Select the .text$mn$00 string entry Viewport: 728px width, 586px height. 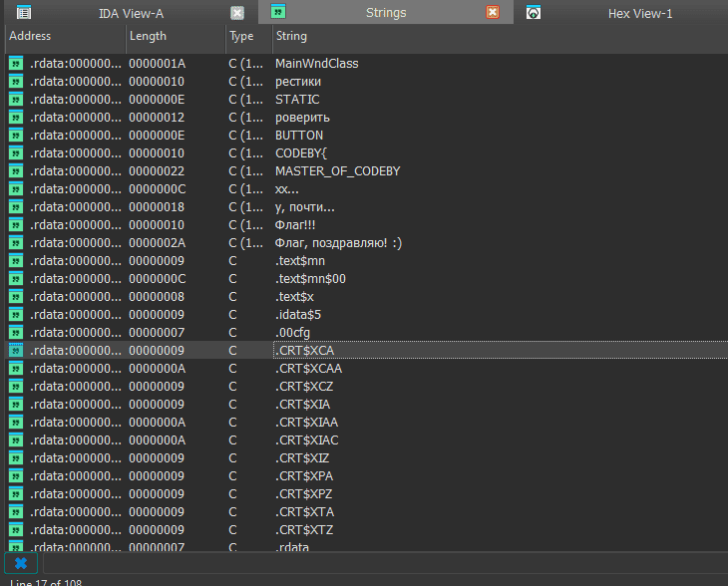click(x=310, y=279)
